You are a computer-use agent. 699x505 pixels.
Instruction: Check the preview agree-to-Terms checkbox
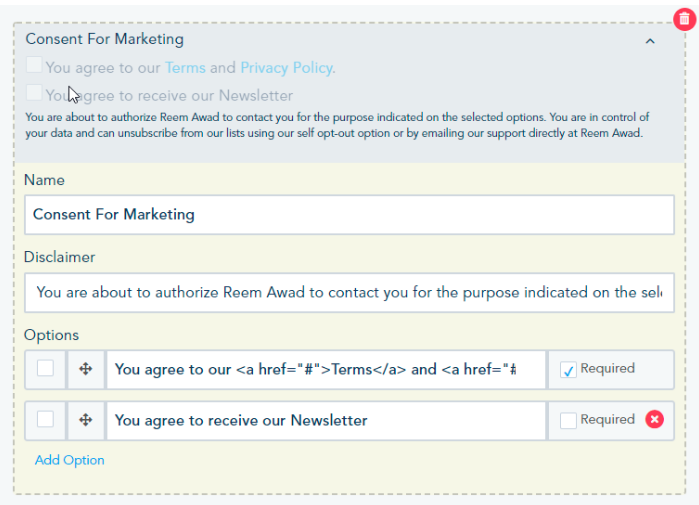point(35,66)
